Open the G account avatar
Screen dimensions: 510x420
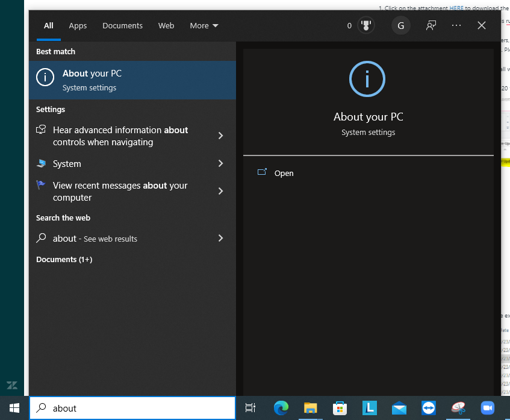(x=400, y=25)
